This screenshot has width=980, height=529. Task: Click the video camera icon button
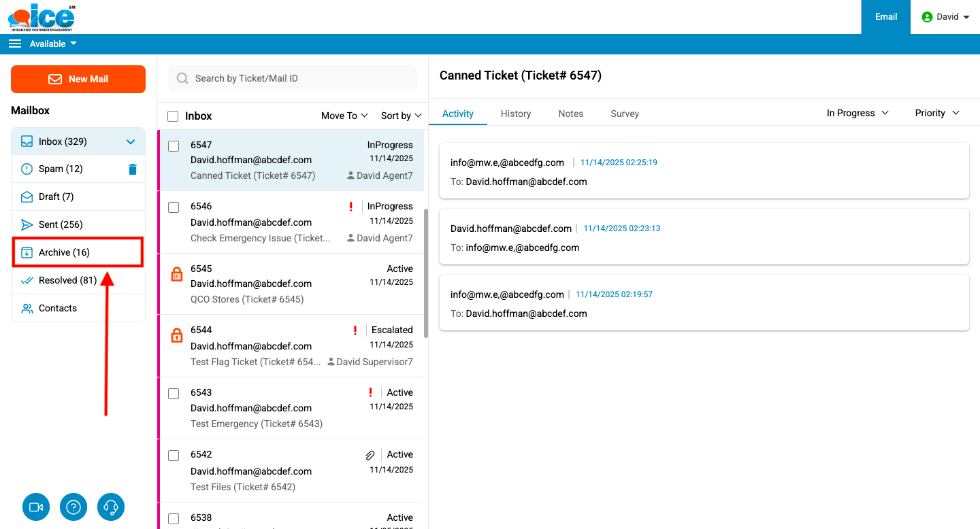click(36, 507)
